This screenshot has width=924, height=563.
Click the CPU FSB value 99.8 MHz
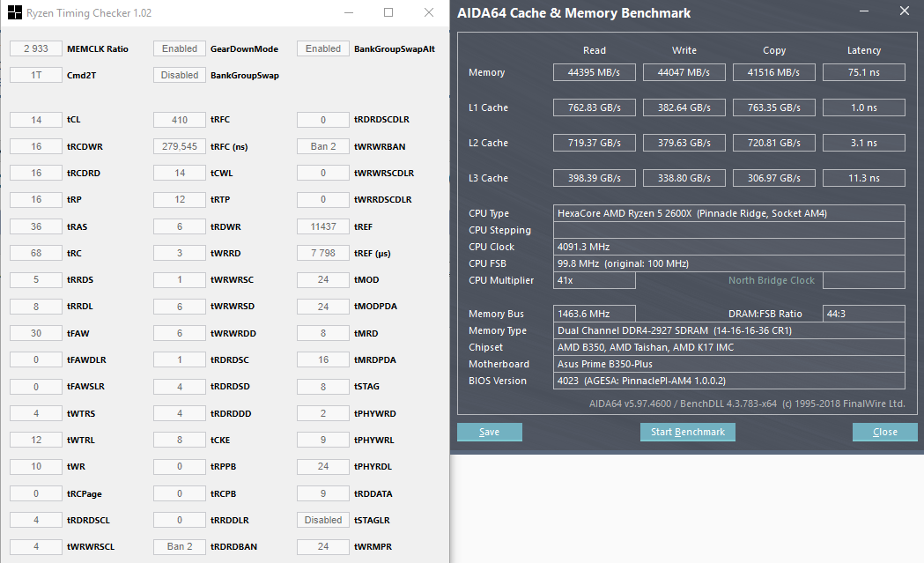(729, 263)
